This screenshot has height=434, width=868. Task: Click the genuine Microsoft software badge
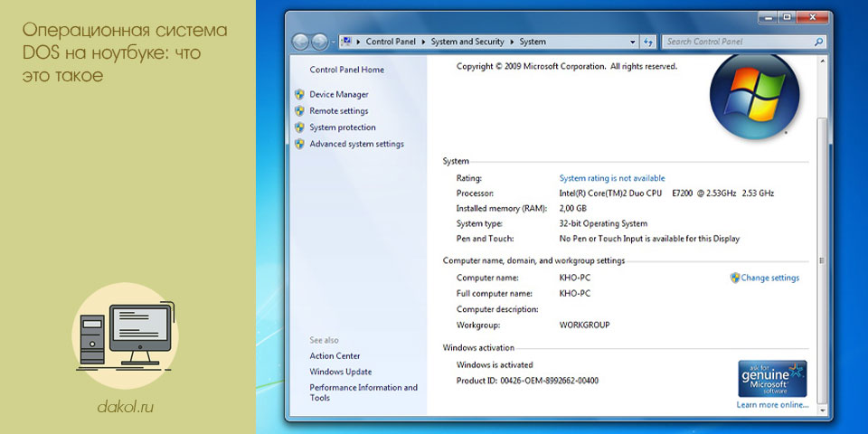[772, 378]
